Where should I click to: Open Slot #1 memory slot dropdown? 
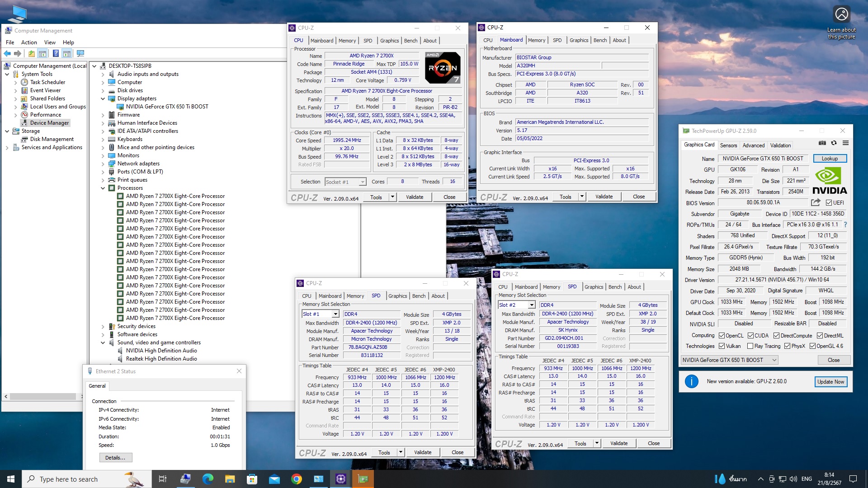321,314
